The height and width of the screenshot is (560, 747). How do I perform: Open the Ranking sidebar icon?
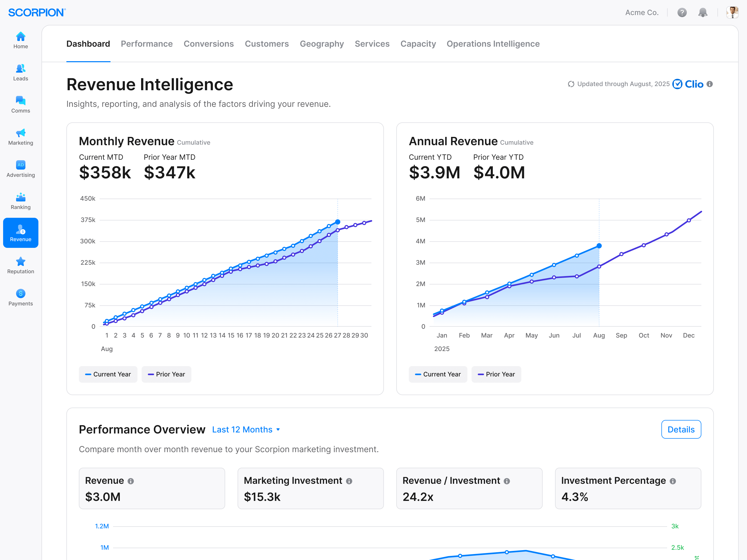pos(20,198)
